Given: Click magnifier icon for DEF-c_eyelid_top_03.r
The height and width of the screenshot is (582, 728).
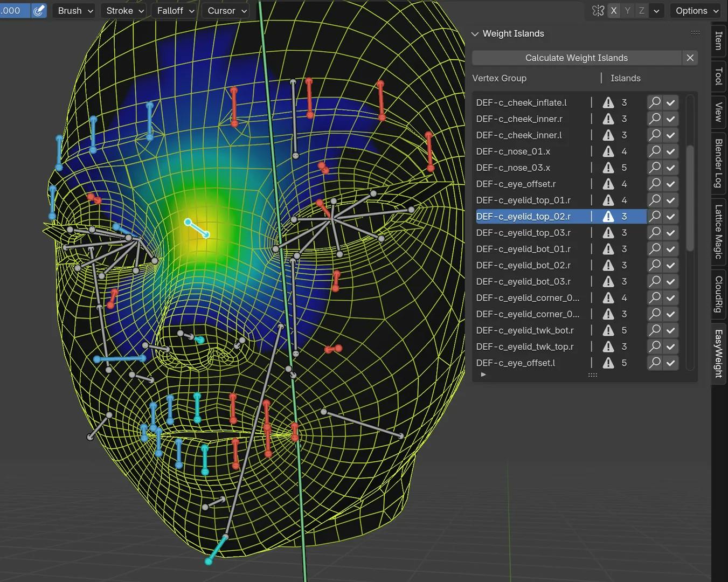Looking at the screenshot, I should (654, 233).
